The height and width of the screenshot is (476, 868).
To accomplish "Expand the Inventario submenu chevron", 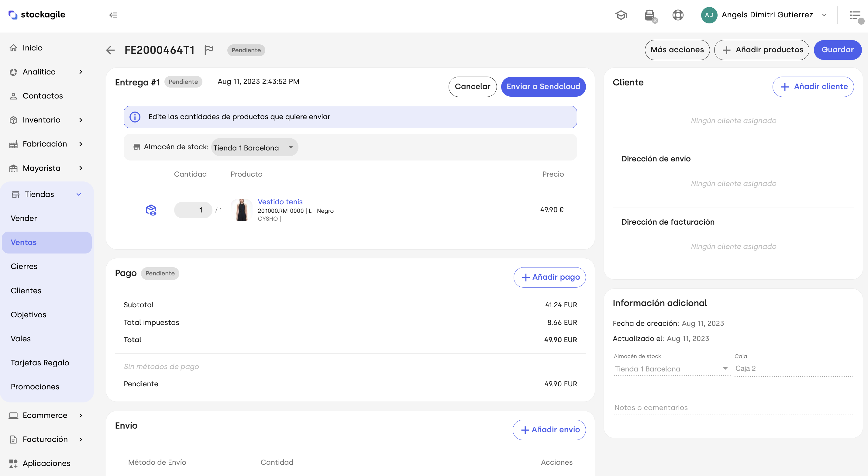I will click(x=81, y=120).
